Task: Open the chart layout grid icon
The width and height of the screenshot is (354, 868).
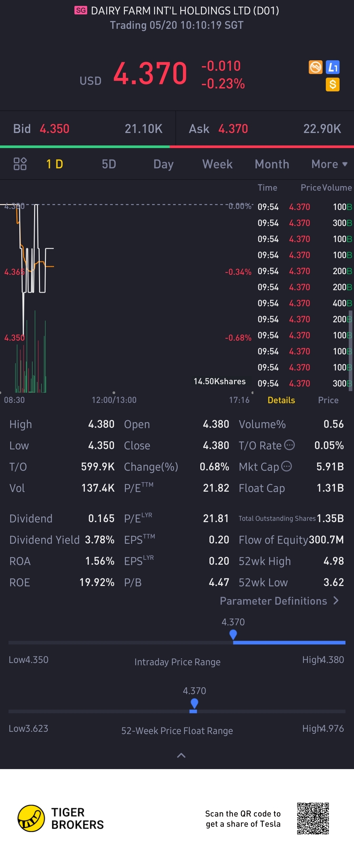Action: pyautogui.click(x=20, y=164)
